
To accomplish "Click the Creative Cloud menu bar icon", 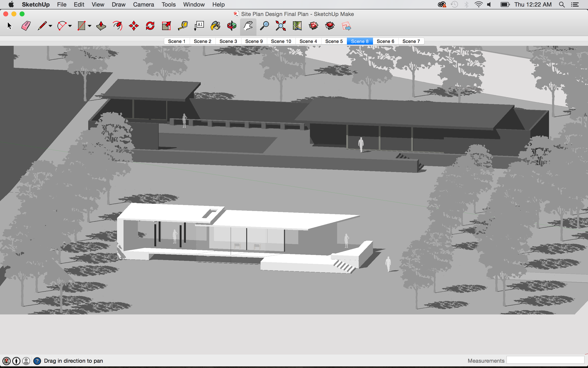I will pyautogui.click(x=442, y=4).
